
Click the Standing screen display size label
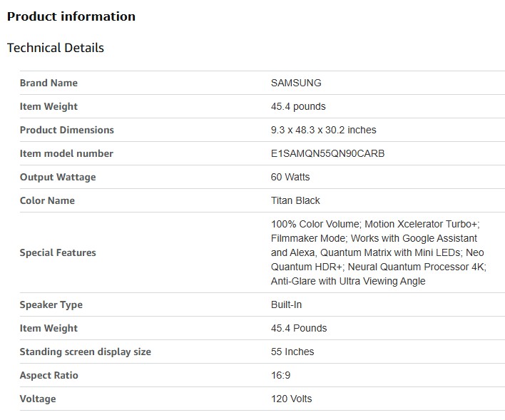[x=86, y=352]
